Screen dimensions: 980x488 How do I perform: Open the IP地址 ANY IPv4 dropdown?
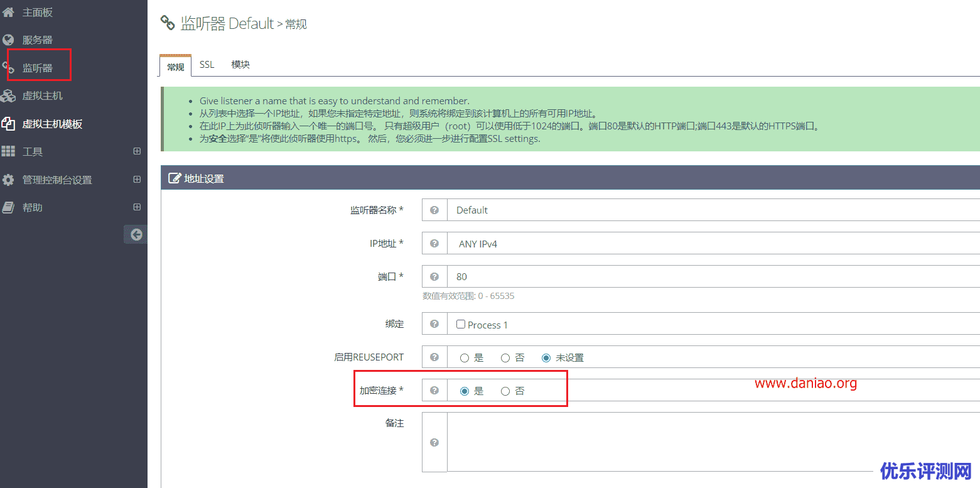click(713, 243)
